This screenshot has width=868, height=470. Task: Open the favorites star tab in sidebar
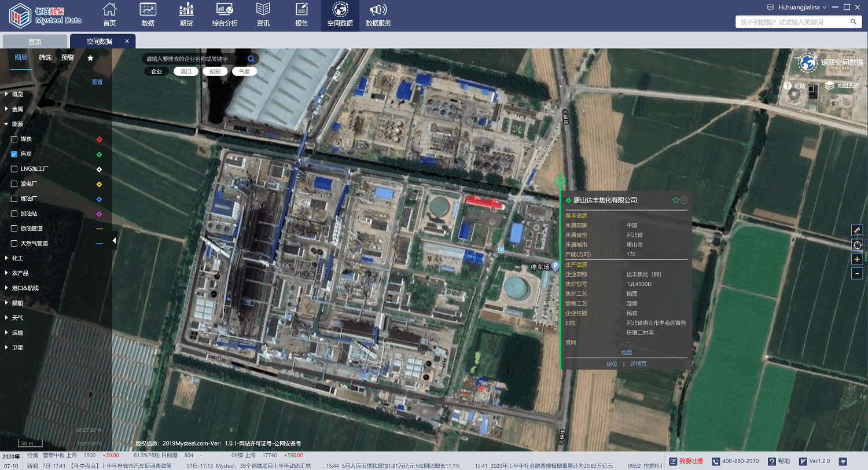pos(90,58)
